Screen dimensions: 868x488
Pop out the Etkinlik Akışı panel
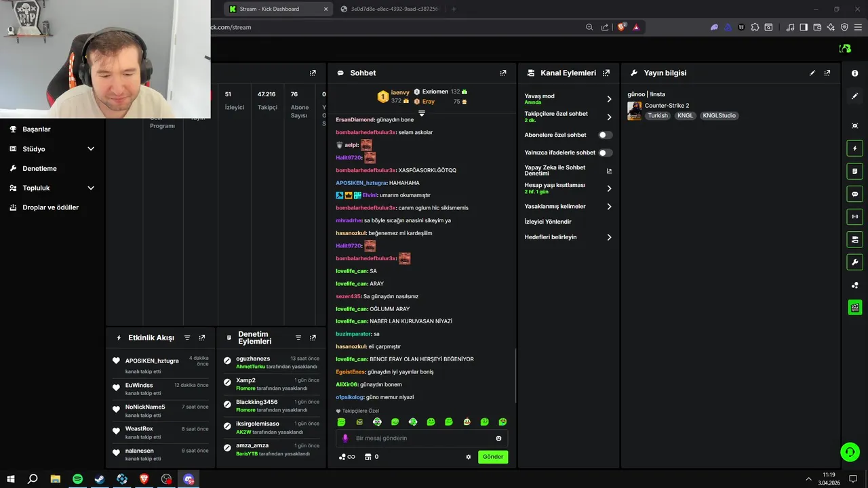pos(201,338)
